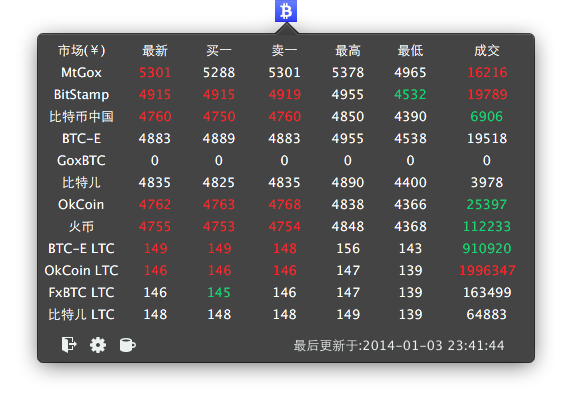Click the 成交 column header
Screen dimensions: 572x404
[x=487, y=50]
